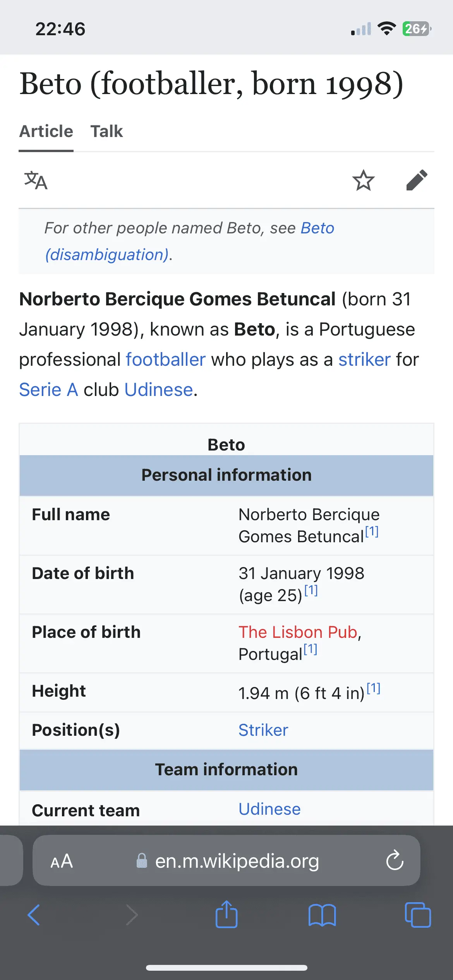Tap the en.m.wikipedia.org address field
Viewport: 453px width, 980px height.
coord(237,861)
